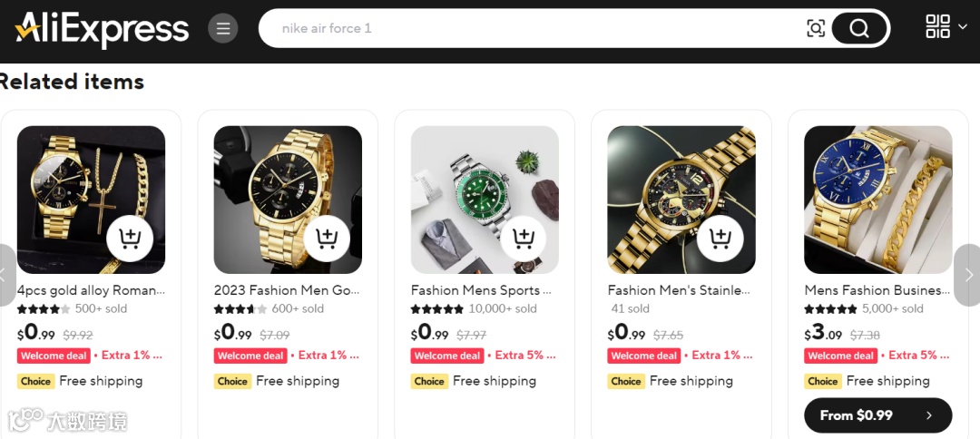980x439 pixels.
Task: Add 2023 Fashion Men Gold watch to cart
Action: coord(327,239)
